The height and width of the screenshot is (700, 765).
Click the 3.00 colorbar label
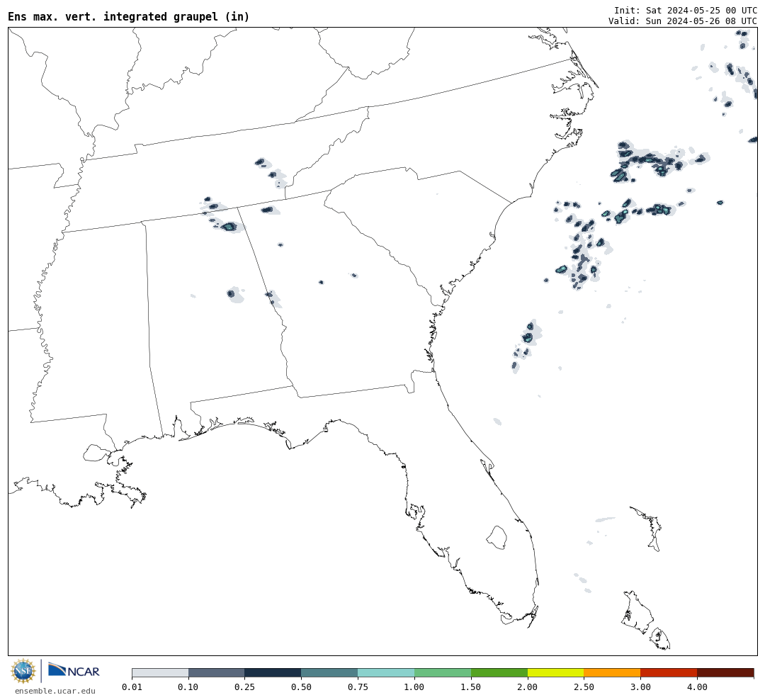(640, 687)
